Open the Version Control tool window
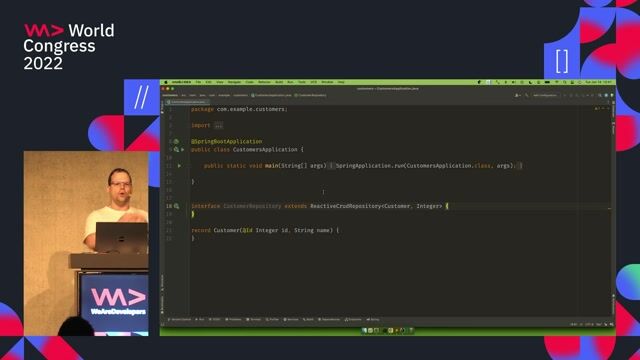640x360 pixels. click(179, 320)
